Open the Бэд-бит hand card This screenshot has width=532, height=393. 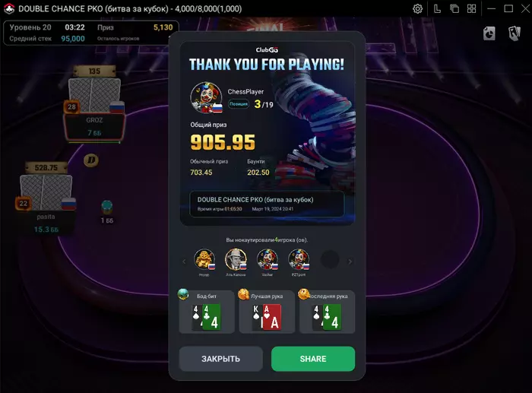(x=207, y=312)
